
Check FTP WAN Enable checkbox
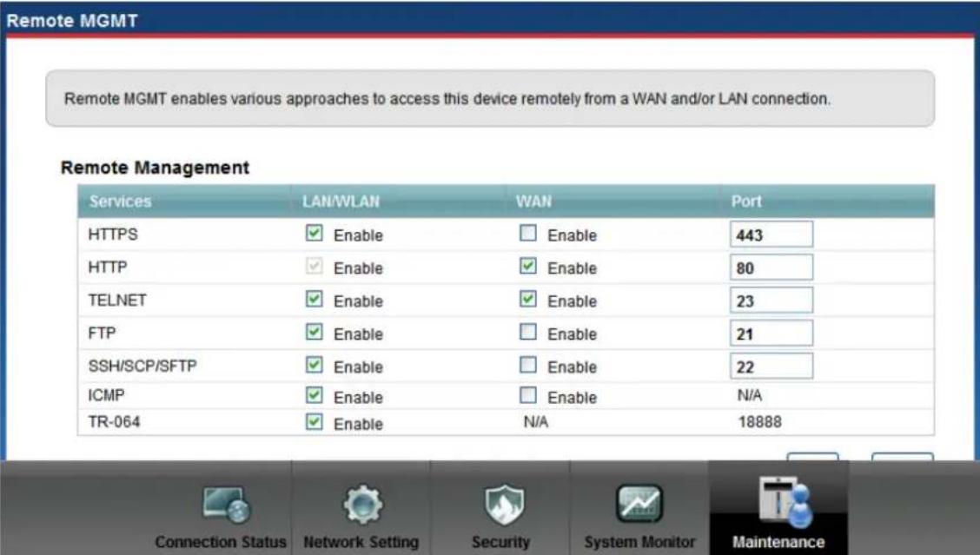[x=527, y=332]
